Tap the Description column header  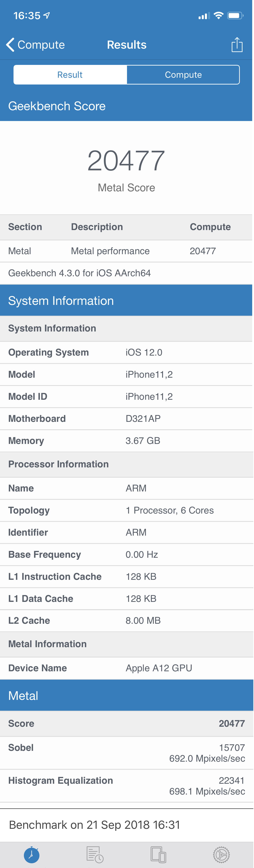tap(97, 227)
